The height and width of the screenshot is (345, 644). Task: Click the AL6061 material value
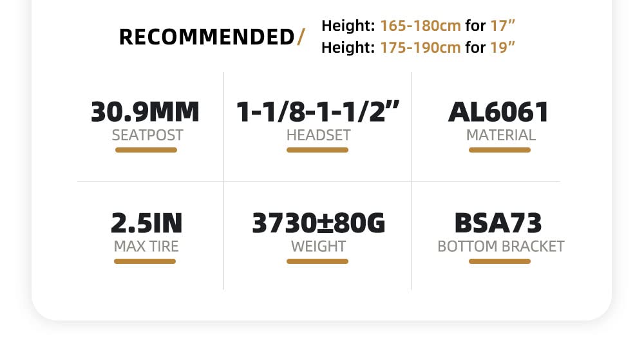[x=499, y=112]
